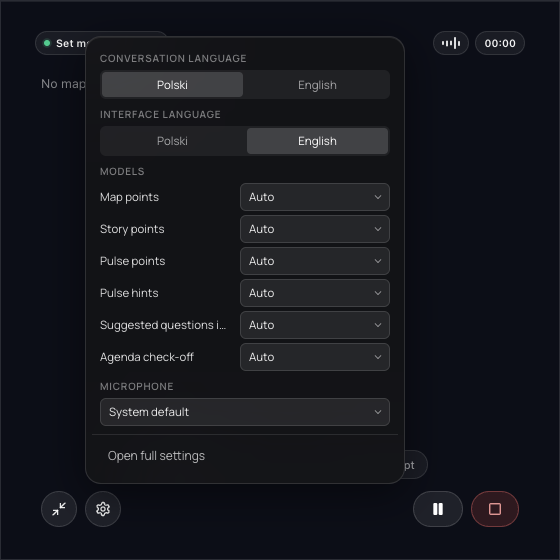Set conversation language to Polski
The height and width of the screenshot is (560, 560).
tap(172, 85)
